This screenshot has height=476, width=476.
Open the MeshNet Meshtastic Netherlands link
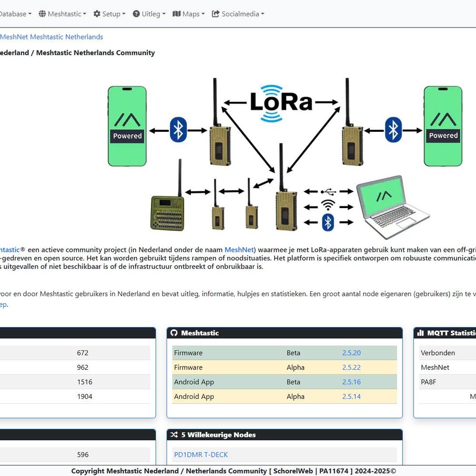[x=51, y=37]
